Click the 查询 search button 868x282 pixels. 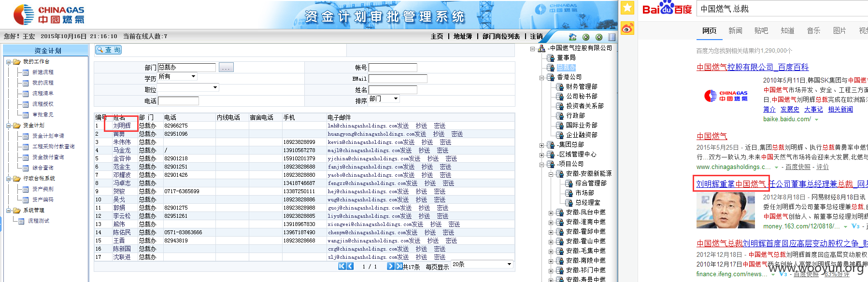coord(108,50)
